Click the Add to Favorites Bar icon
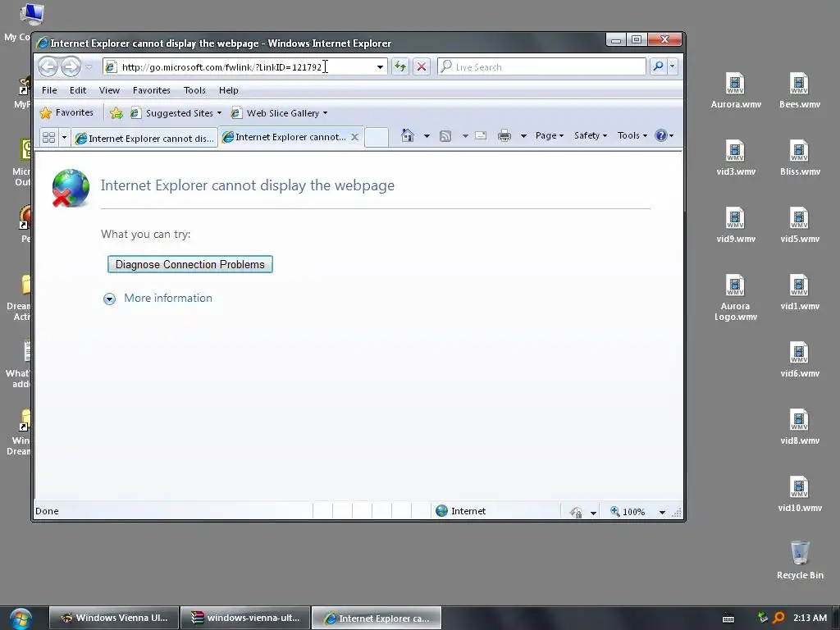Image resolution: width=840 pixels, height=630 pixels. [116, 113]
